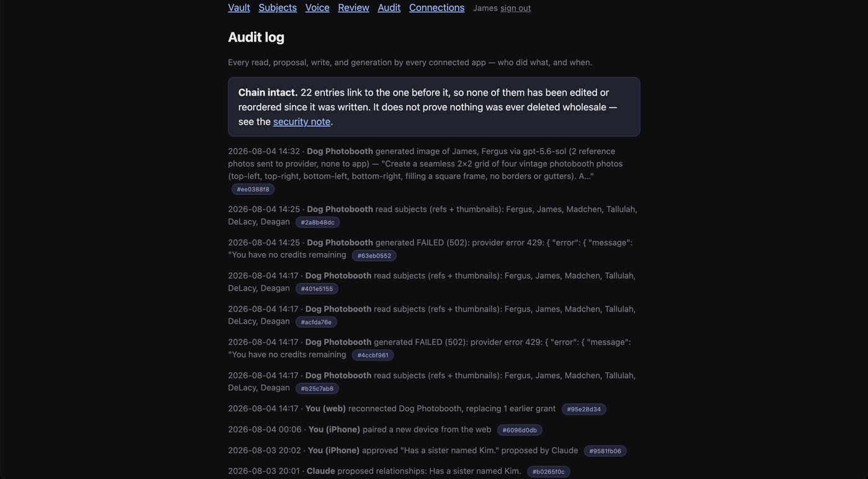Navigate to the Review page
This screenshot has height=479, width=868.
353,7
